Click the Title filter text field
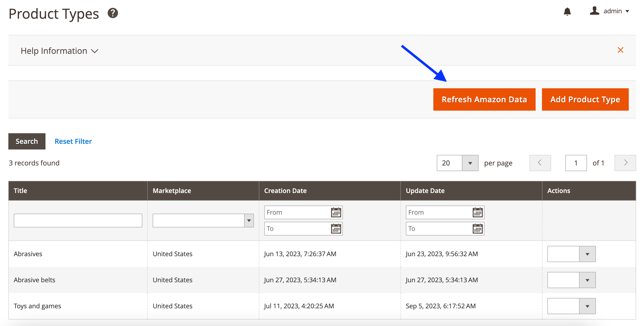 click(78, 221)
